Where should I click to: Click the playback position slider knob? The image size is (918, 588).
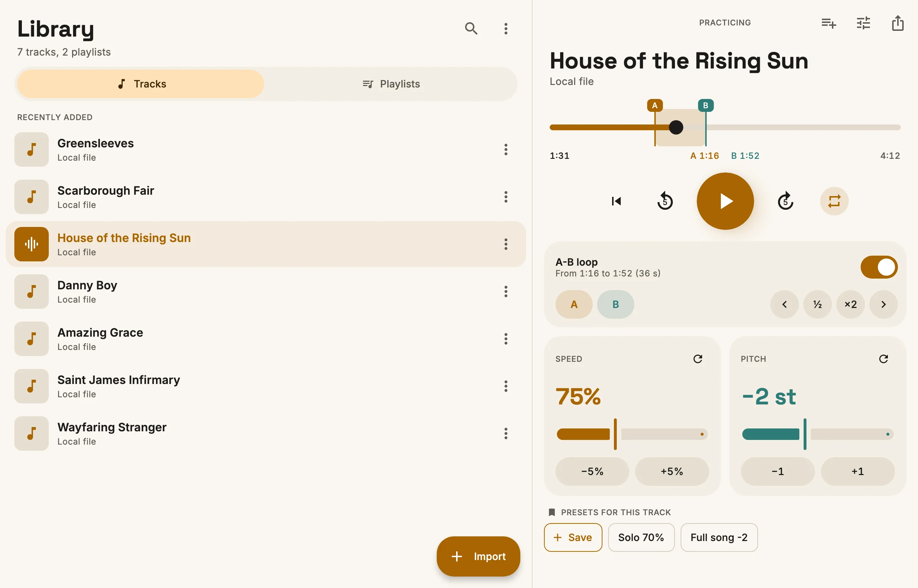[x=676, y=127]
